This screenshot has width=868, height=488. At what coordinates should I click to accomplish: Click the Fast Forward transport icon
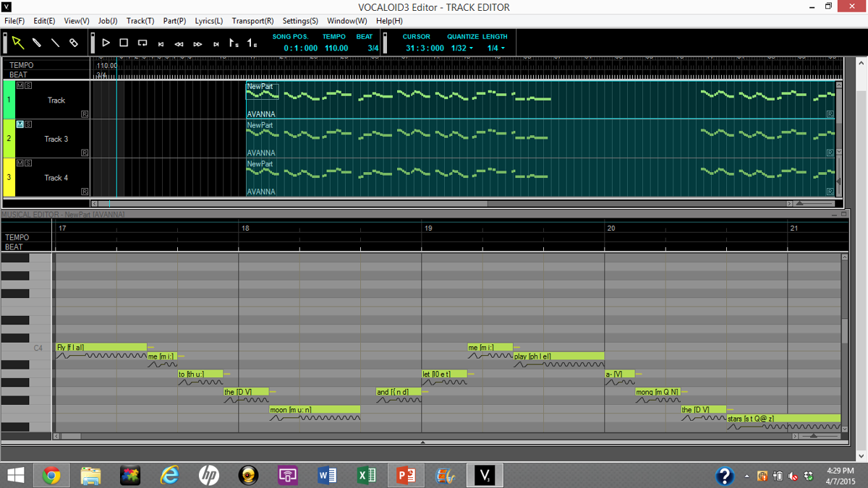tap(197, 44)
